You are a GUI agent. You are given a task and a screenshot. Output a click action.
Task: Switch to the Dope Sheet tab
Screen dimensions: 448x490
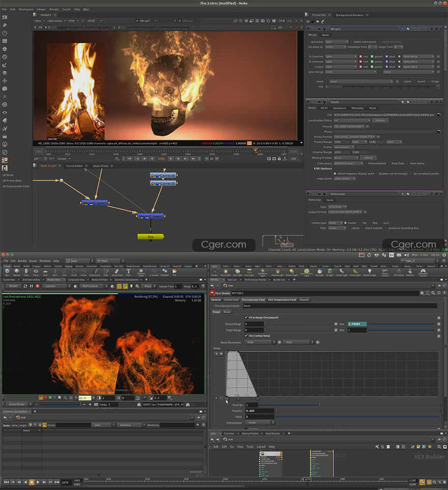pyautogui.click(x=101, y=166)
